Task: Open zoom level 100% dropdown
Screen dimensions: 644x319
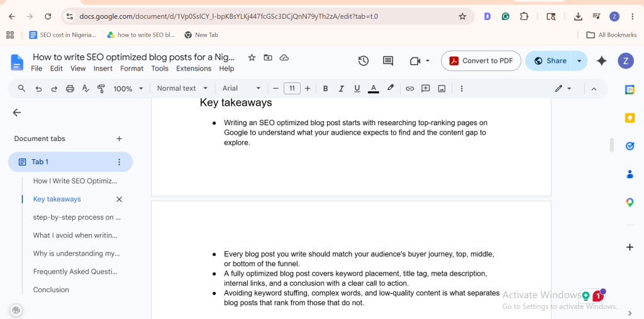Action: (x=128, y=88)
